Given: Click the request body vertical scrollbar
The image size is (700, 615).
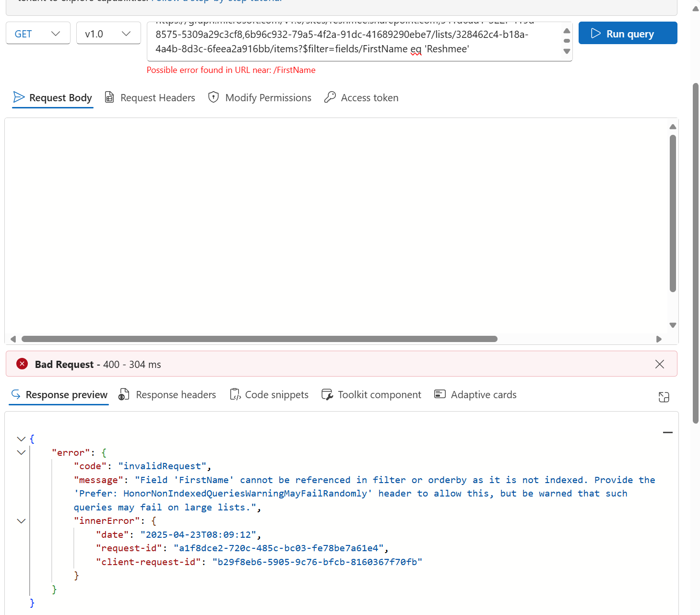Looking at the screenshot, I should coord(673,213).
